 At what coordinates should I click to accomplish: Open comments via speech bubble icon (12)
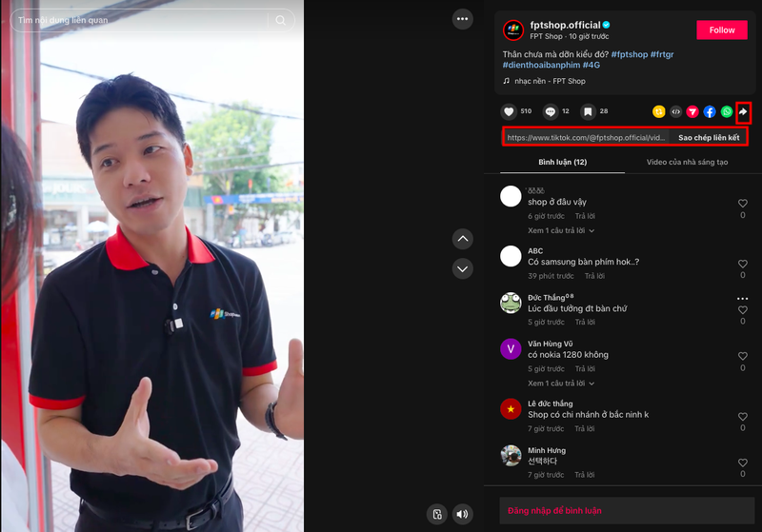(551, 111)
